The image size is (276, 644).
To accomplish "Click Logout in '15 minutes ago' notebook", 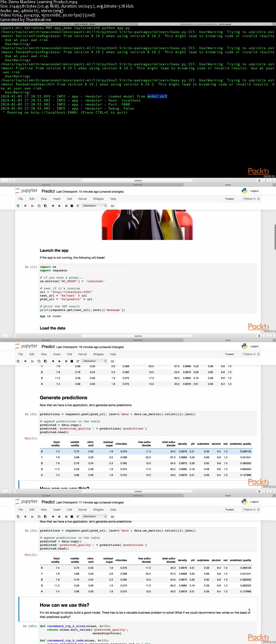I will click(x=254, y=191).
